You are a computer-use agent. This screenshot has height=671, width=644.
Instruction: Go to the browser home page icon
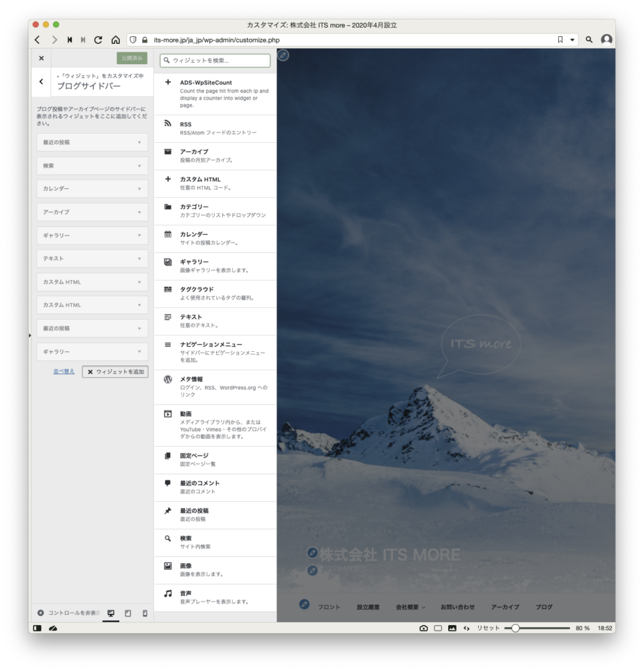115,40
